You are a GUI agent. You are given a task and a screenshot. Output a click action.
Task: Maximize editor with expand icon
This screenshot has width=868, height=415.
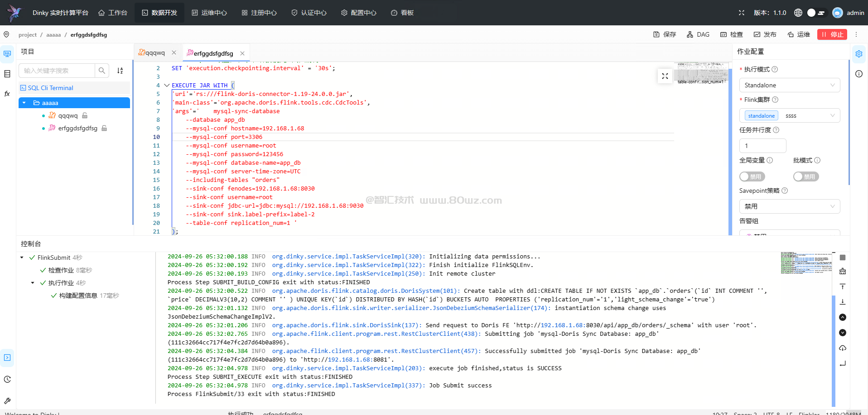point(665,76)
